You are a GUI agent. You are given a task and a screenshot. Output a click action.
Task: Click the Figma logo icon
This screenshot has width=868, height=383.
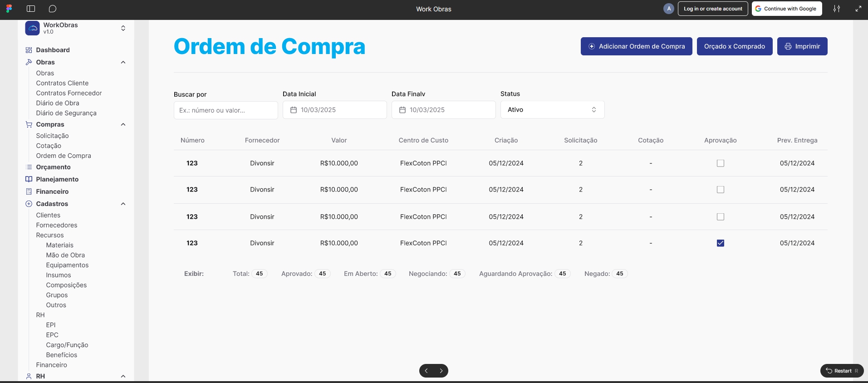tap(9, 9)
